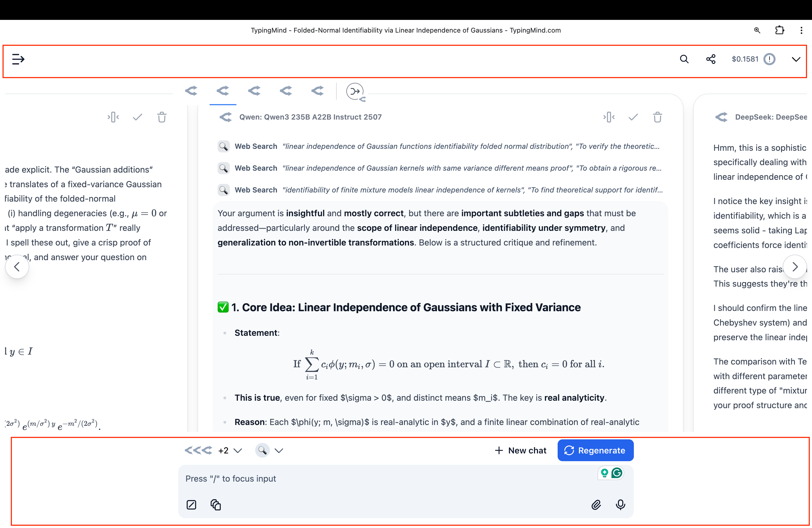Viewport: 812px width, 528px height.
Task: Click the Qwen3 235B A22B Instruct 2507 title
Action: [310, 117]
